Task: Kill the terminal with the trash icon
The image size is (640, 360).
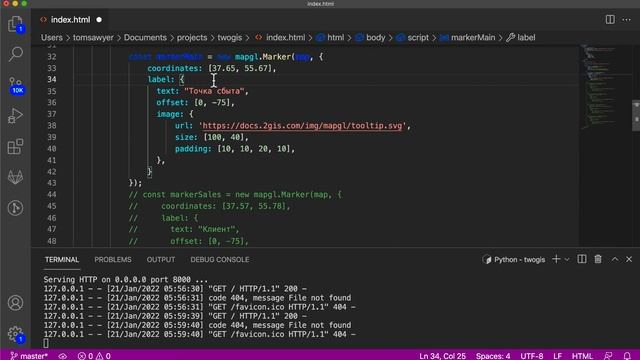Action: click(598, 259)
